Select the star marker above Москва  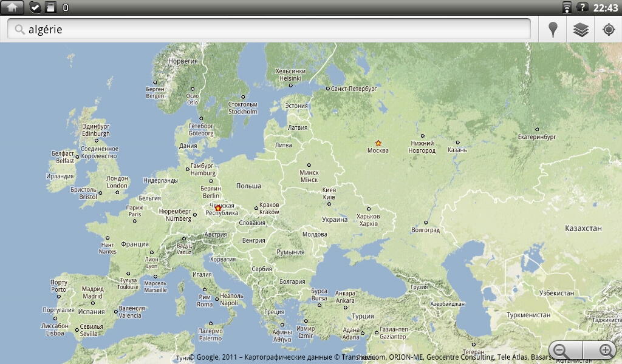(378, 143)
